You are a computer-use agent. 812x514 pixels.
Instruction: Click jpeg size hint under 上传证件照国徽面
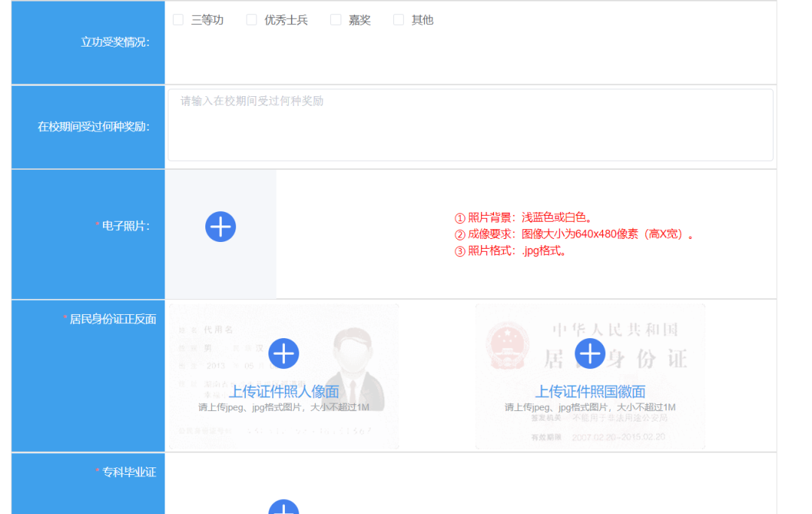[589, 407]
